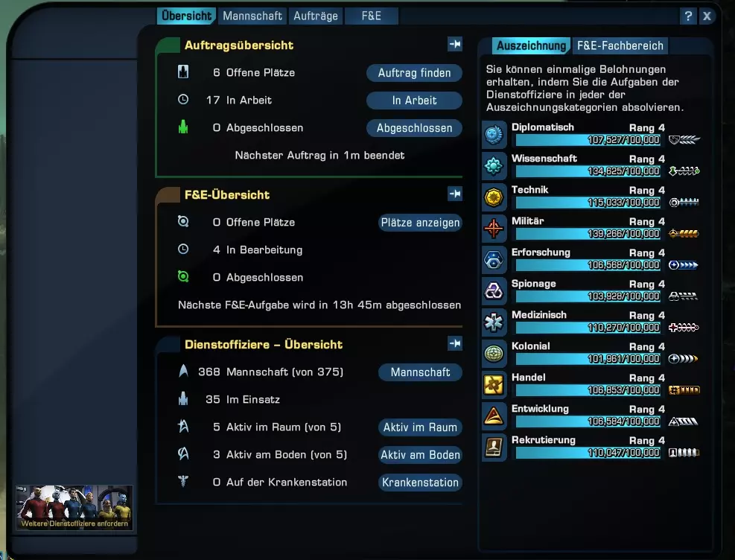Select the Technik category icon
Screen dimensions: 735x560
[494, 197]
